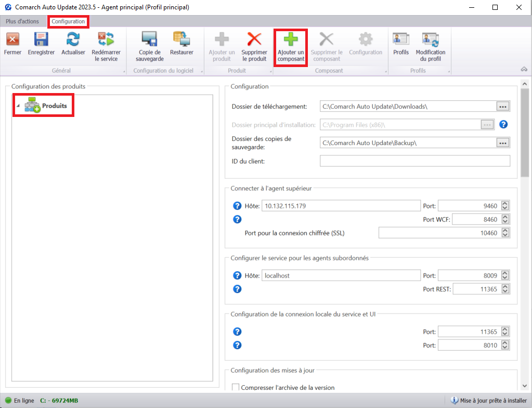
Task: Browse for Dossier des copies de sauvegarde
Action: [x=503, y=143]
